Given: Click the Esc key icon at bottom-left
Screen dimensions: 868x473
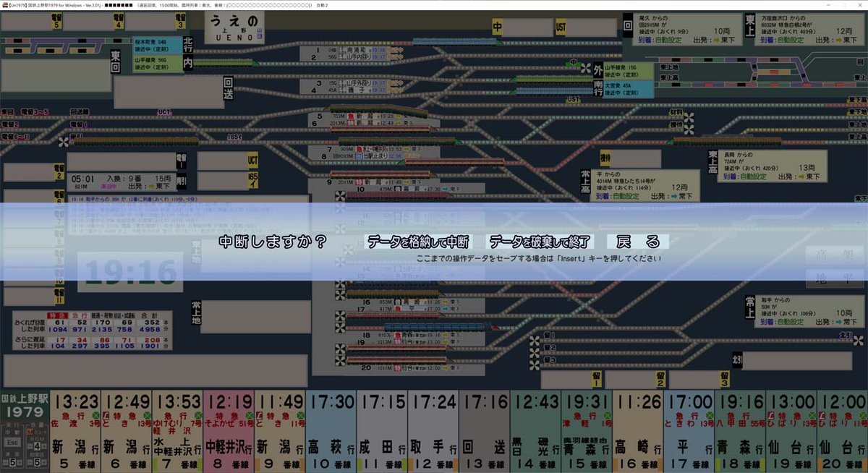Looking at the screenshot, I should (x=12, y=442).
